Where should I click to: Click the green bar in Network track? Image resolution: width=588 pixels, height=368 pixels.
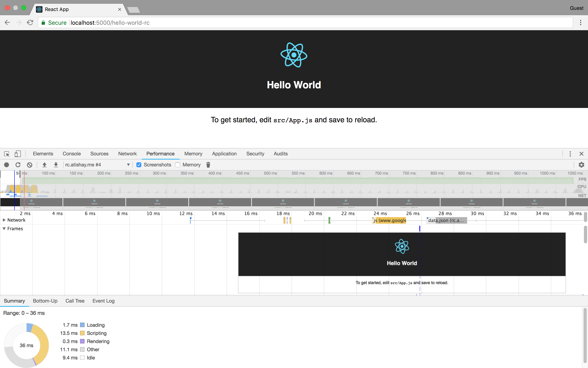(329, 221)
